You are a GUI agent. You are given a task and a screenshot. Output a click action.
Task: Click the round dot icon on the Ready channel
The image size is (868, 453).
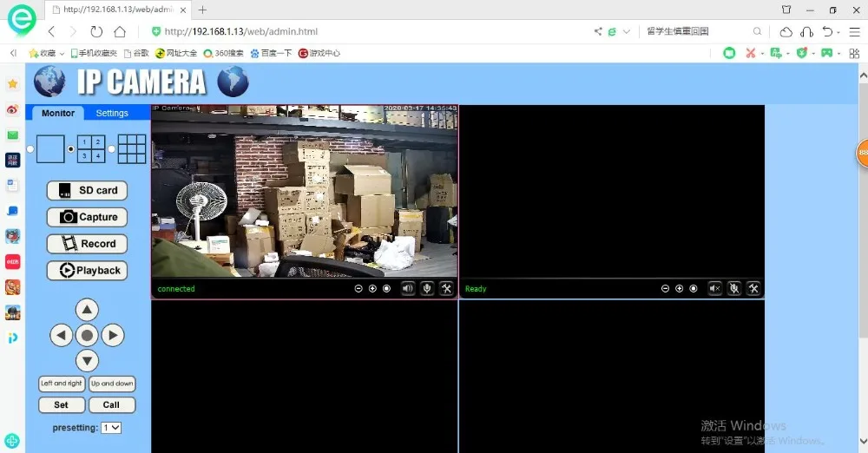click(693, 288)
